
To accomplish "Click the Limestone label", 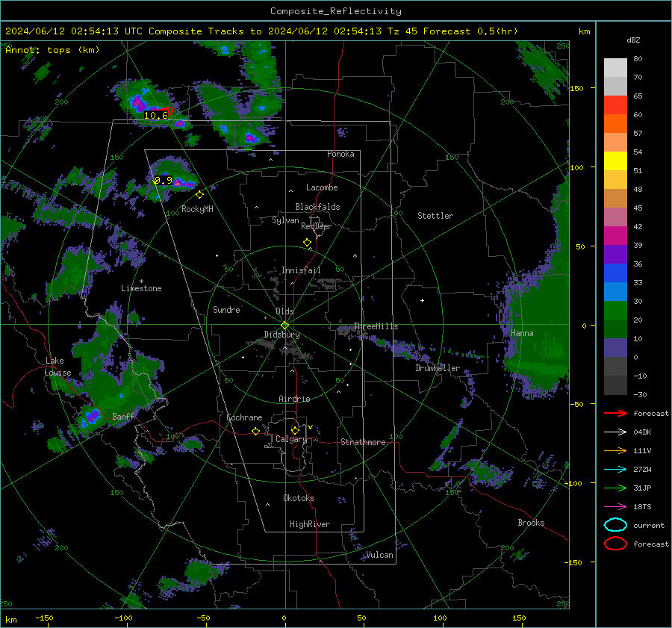I will tap(141, 288).
